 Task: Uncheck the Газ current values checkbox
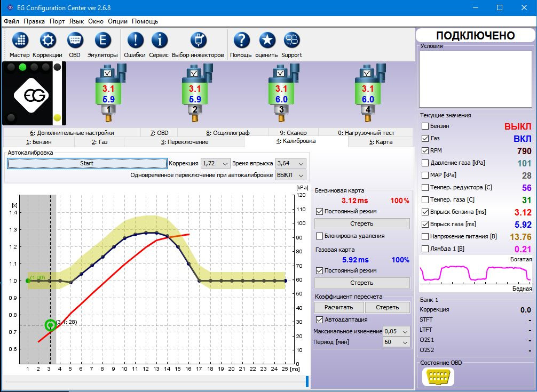pyautogui.click(x=425, y=138)
